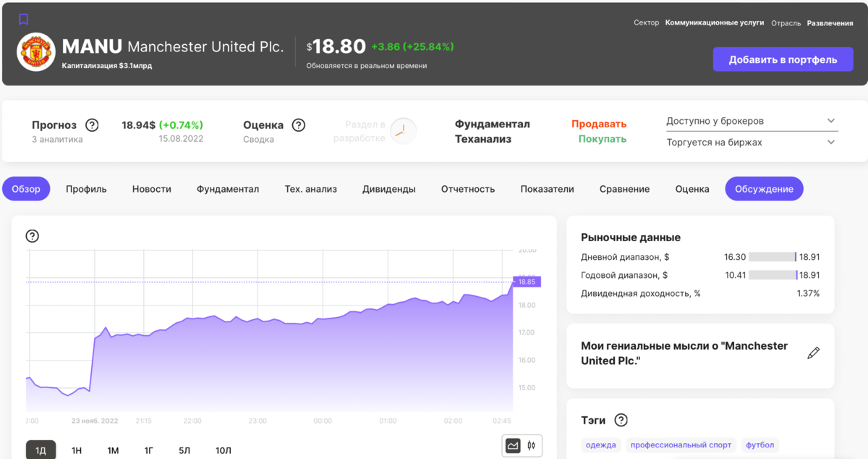This screenshot has width=868, height=459.
Task: Click the Мои гениальные мысли heading
Action: click(x=684, y=353)
